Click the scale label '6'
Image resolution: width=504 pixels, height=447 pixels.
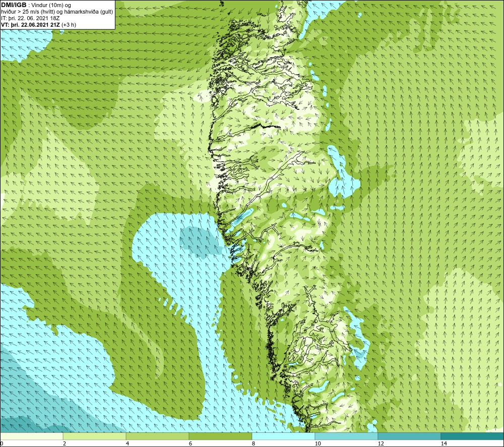191,444
